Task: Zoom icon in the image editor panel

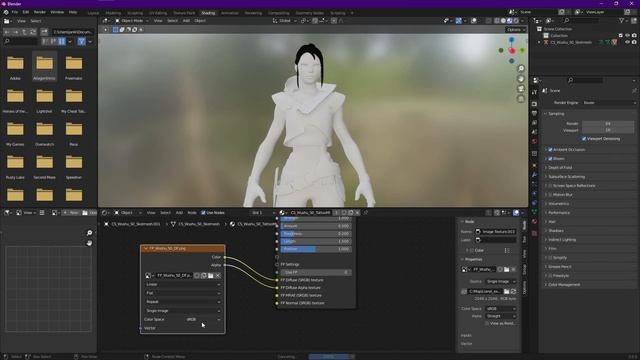Action: click(89, 233)
